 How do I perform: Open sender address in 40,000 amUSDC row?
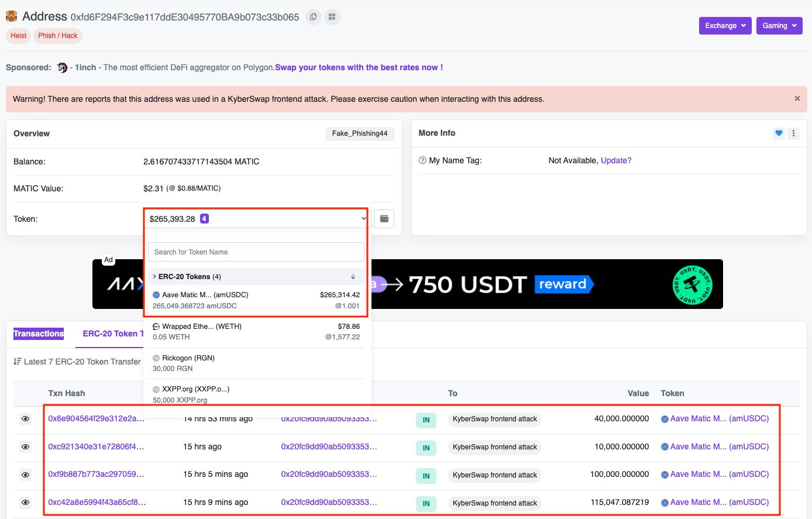329,418
